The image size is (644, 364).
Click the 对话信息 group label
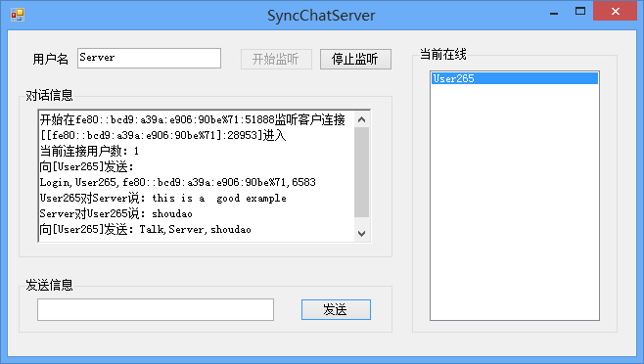[x=49, y=95]
